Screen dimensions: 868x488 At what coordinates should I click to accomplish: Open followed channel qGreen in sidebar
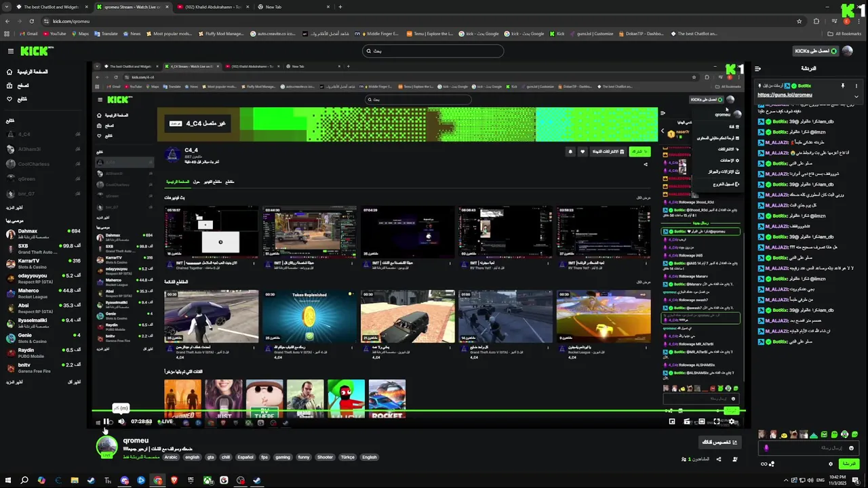click(43, 178)
